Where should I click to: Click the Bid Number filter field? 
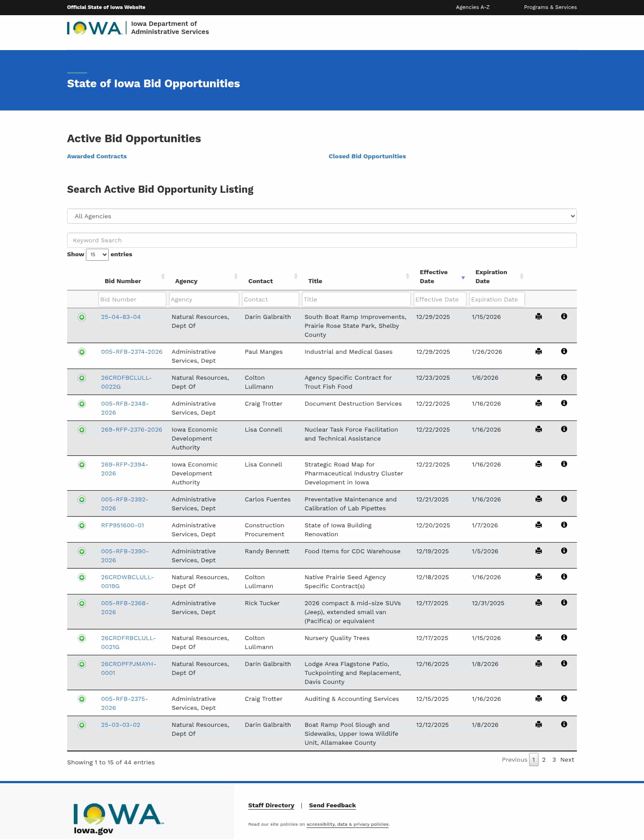[x=132, y=299]
